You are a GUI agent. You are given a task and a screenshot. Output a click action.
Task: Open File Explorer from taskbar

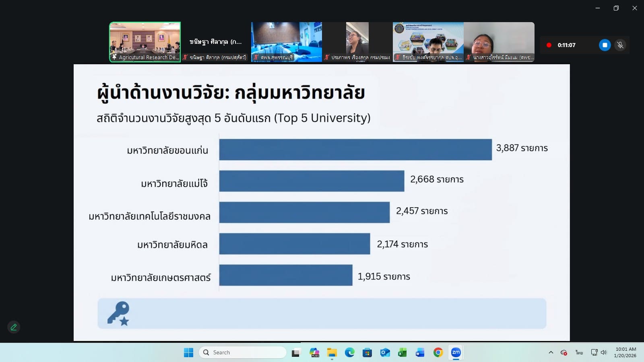click(x=332, y=352)
